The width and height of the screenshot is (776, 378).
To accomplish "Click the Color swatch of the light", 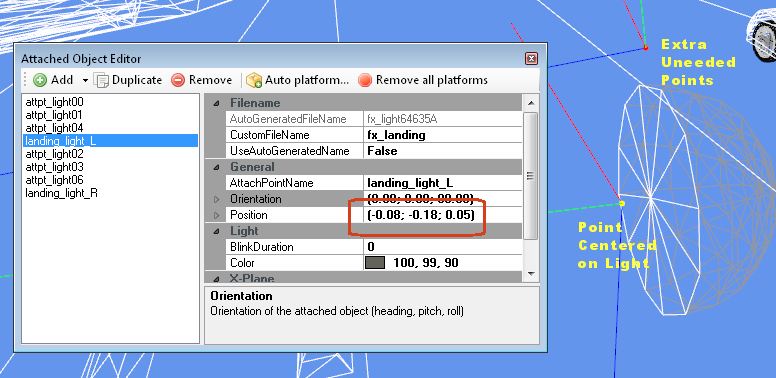I will [x=375, y=263].
